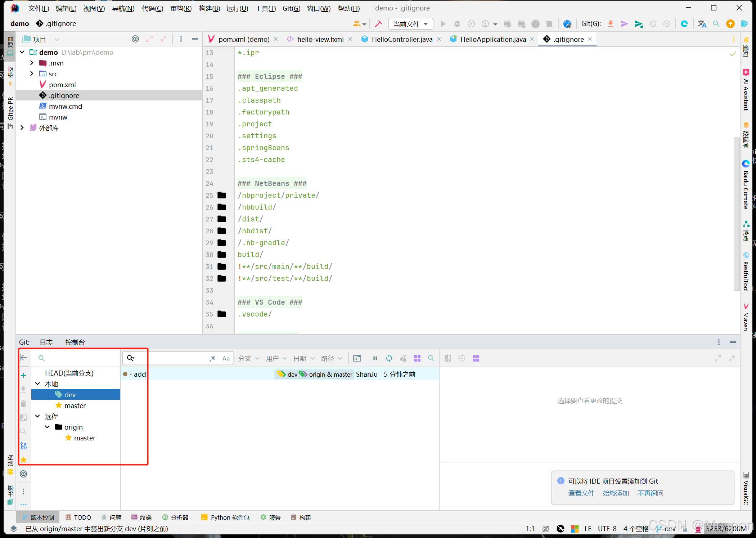Click the delete branch trash icon
756x538 pixels.
click(23, 404)
